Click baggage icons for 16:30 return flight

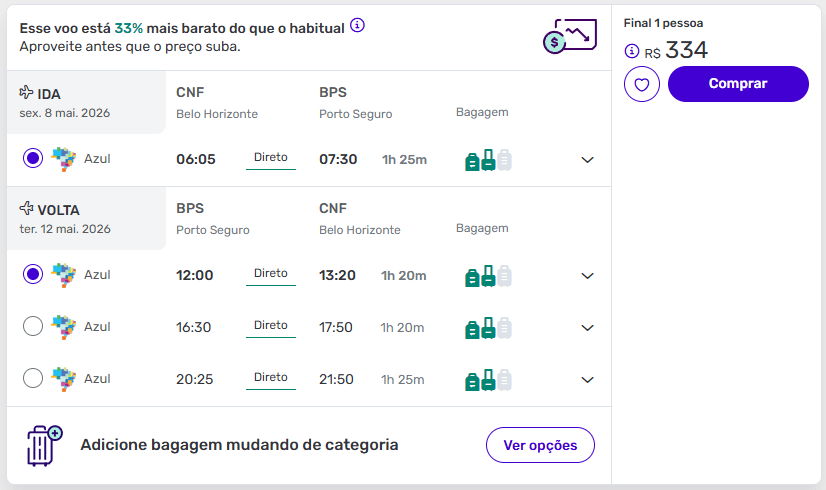(488, 328)
